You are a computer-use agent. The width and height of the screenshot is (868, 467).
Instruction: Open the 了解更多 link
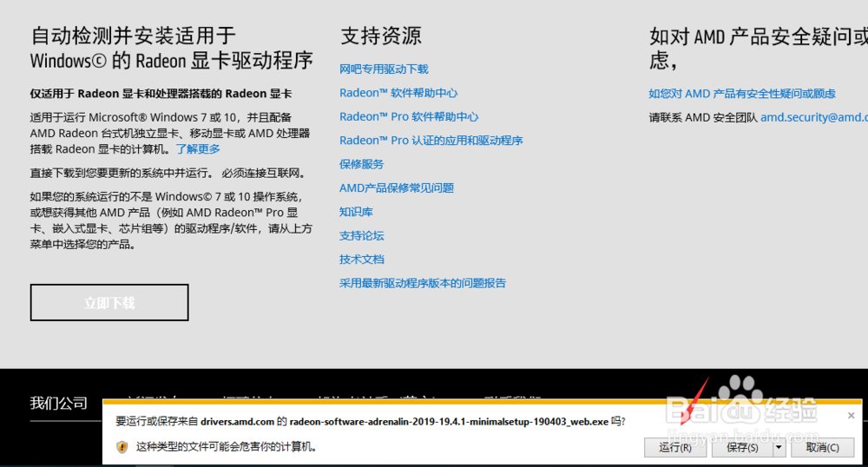(x=198, y=148)
